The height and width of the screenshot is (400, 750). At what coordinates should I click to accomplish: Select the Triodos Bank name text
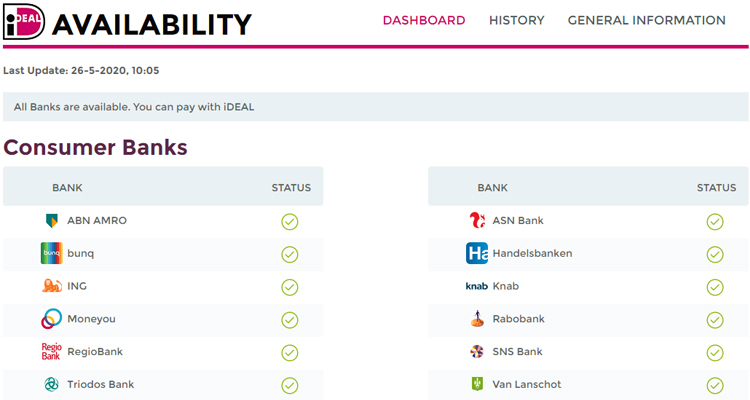click(x=100, y=384)
